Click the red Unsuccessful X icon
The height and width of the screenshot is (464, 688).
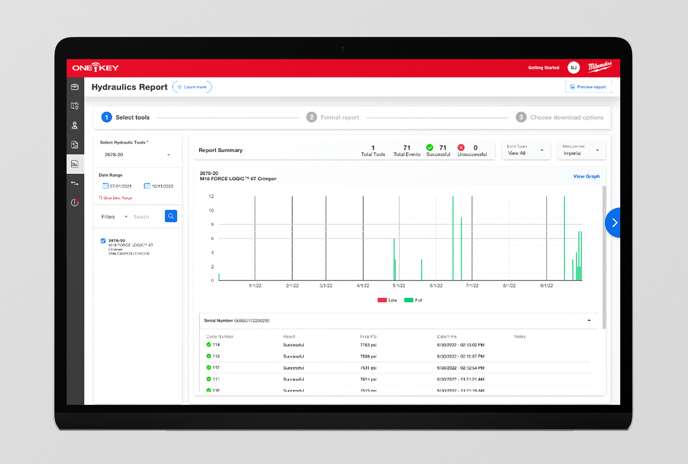coord(461,147)
